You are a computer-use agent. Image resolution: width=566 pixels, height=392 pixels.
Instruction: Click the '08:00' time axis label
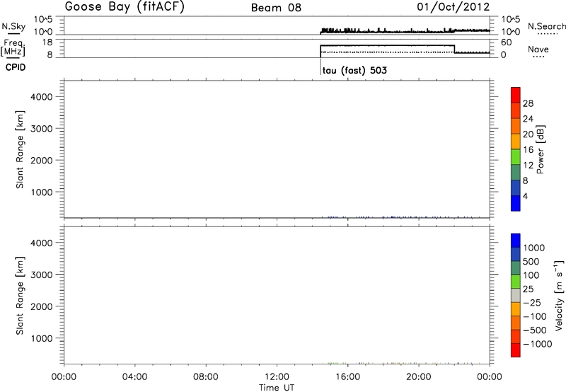pyautogui.click(x=206, y=377)
